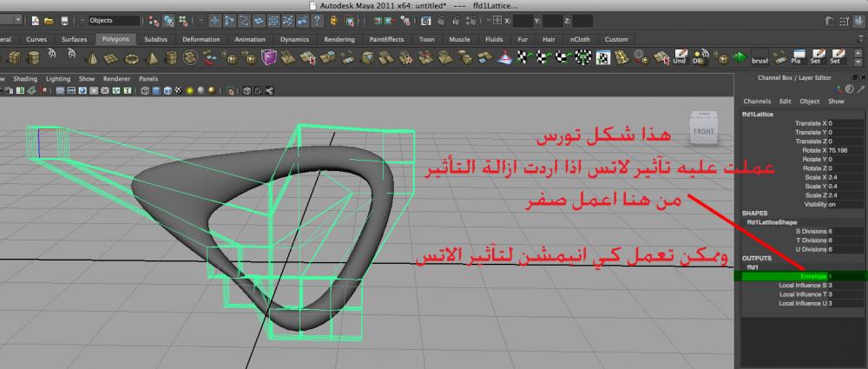Toggle the lock current selection icon
868x369 pixels.
pyautogui.click(x=334, y=21)
